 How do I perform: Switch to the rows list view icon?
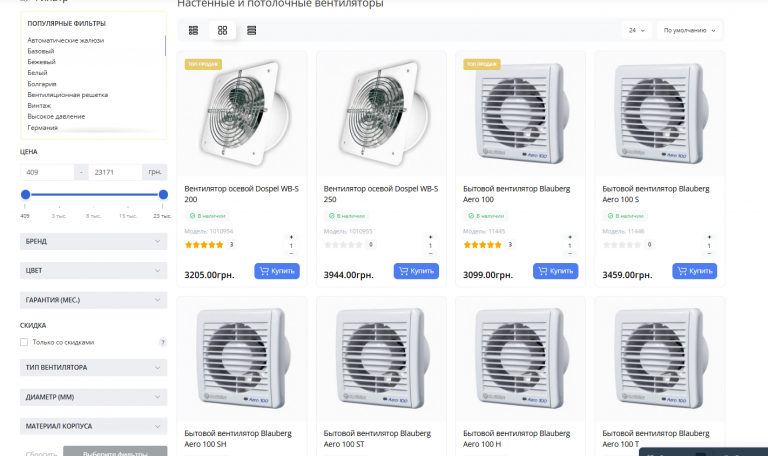click(x=251, y=30)
